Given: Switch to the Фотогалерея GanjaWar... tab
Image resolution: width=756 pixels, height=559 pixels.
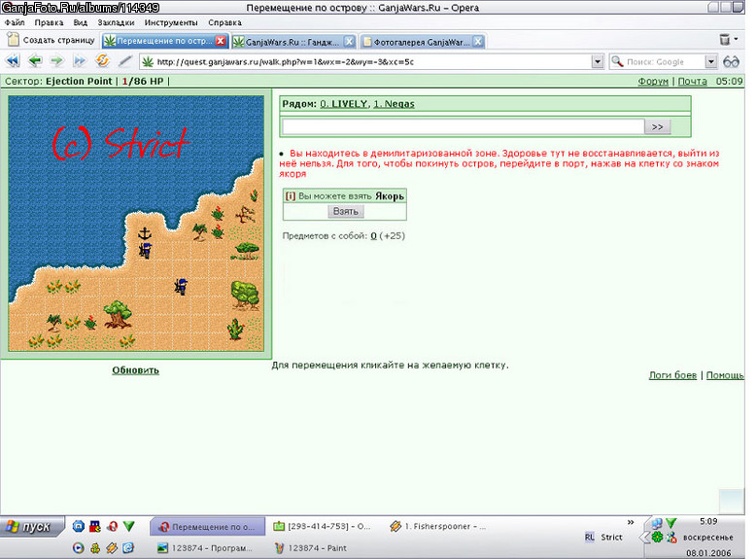Looking at the screenshot, I should 423,42.
